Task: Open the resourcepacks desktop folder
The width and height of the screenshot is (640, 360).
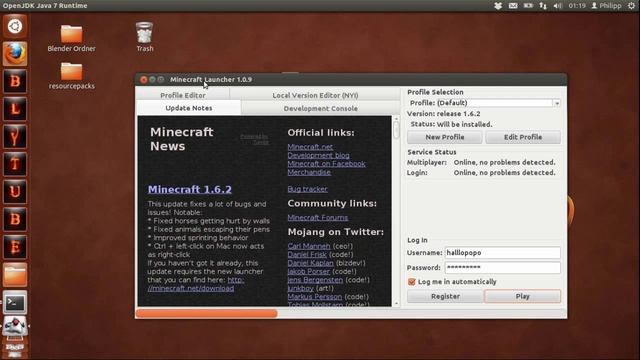Action: coord(71,76)
